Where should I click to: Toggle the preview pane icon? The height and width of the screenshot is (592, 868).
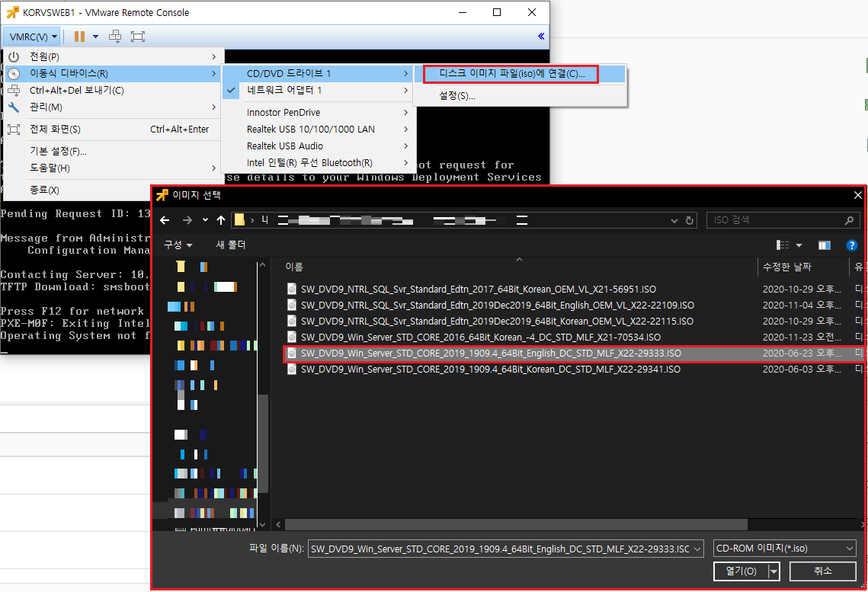click(x=825, y=245)
